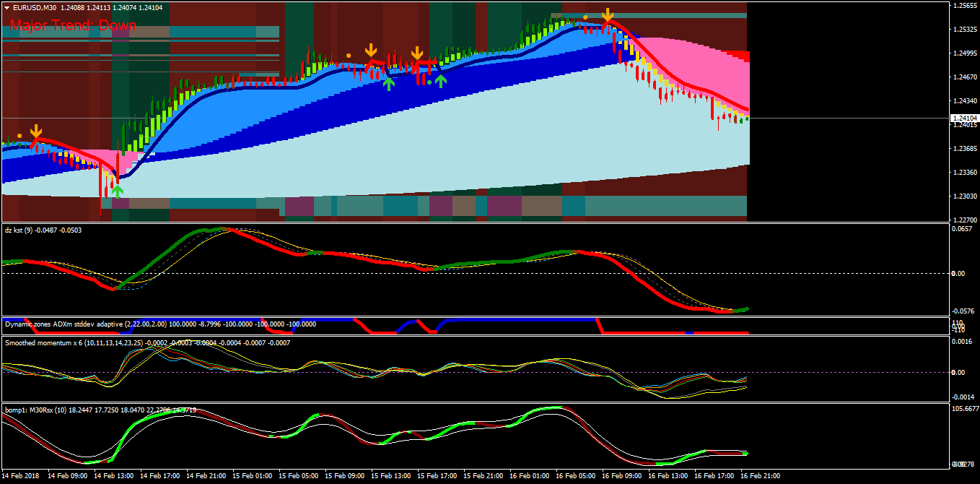The width and height of the screenshot is (980, 484).
Task: Click the green up arrow just right of the green dot
Action: [440, 81]
